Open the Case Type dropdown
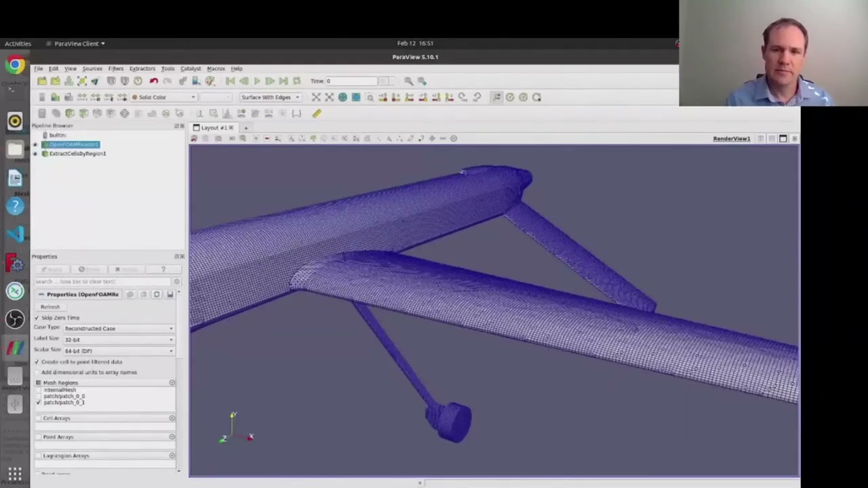The height and width of the screenshot is (488, 868). click(118, 328)
